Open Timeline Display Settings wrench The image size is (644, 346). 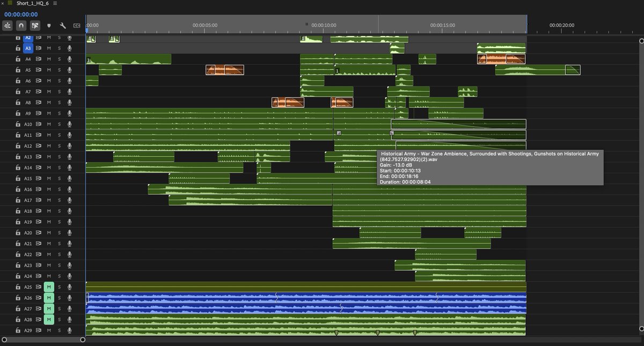point(63,25)
